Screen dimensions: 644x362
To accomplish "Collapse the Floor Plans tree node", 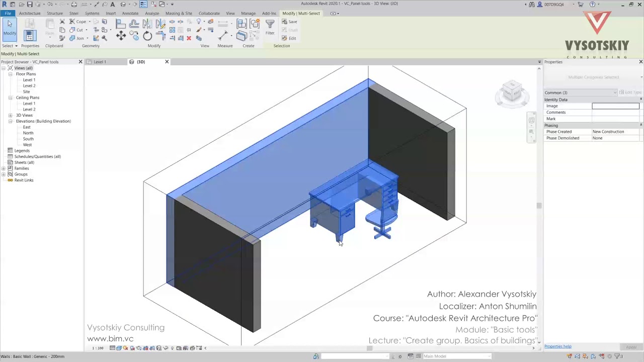I will (x=10, y=74).
